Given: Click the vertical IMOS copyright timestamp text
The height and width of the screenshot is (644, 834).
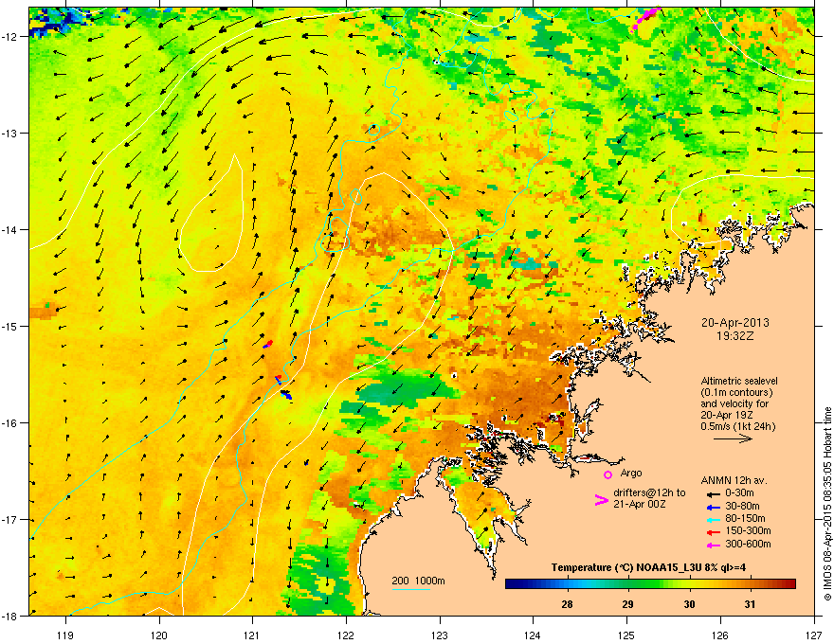Looking at the screenshot, I should tap(827, 504).
